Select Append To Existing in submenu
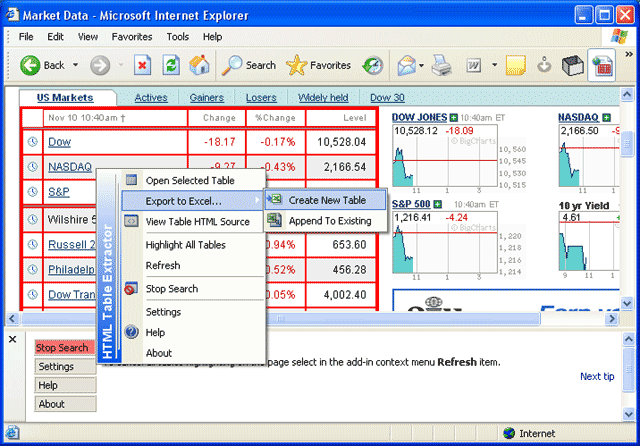Screen dimensions: 640x446 click(329, 220)
